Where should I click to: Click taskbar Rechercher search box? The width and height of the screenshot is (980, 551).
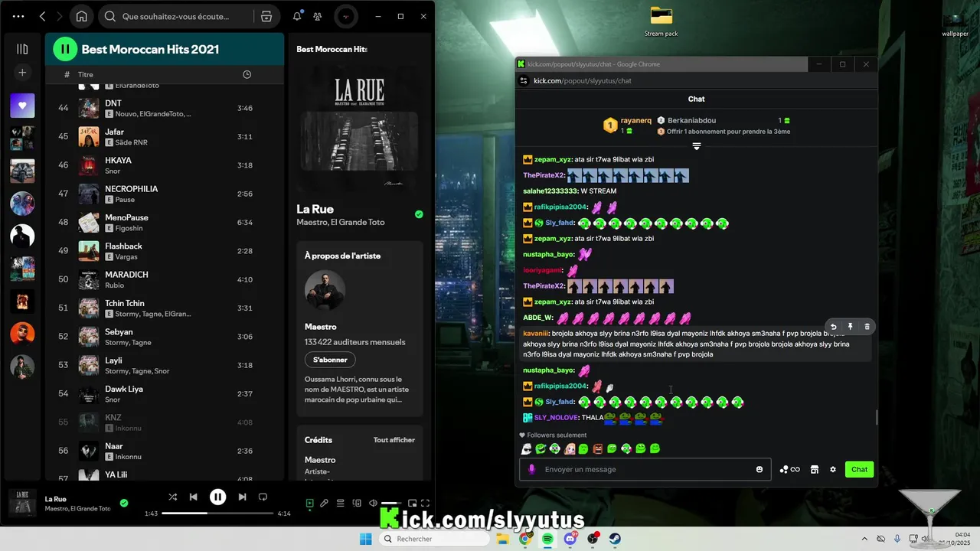434,539
